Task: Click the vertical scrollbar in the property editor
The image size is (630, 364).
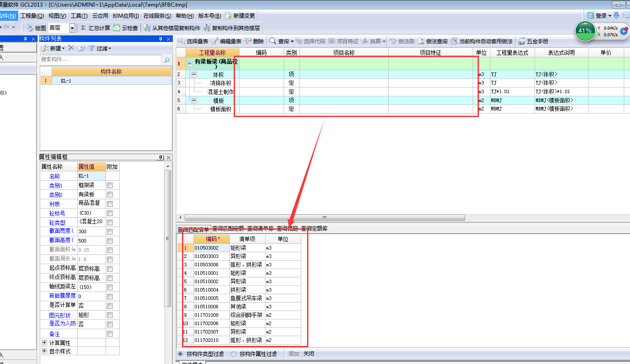Action: [168, 239]
